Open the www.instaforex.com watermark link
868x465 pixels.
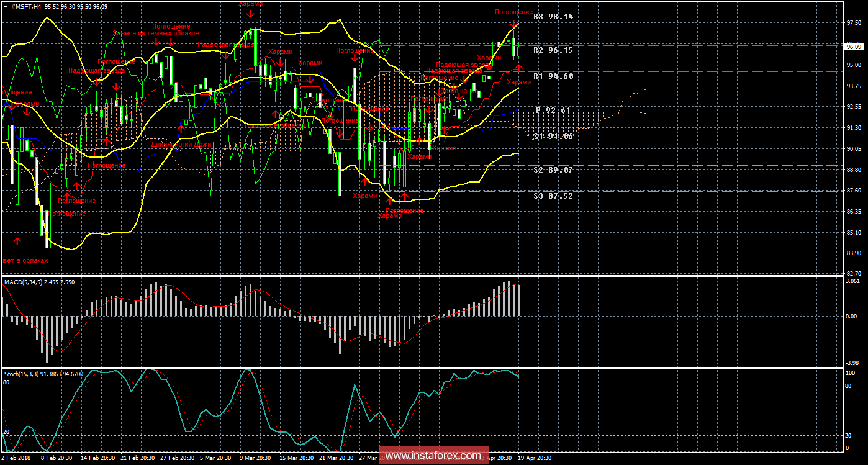point(433,456)
